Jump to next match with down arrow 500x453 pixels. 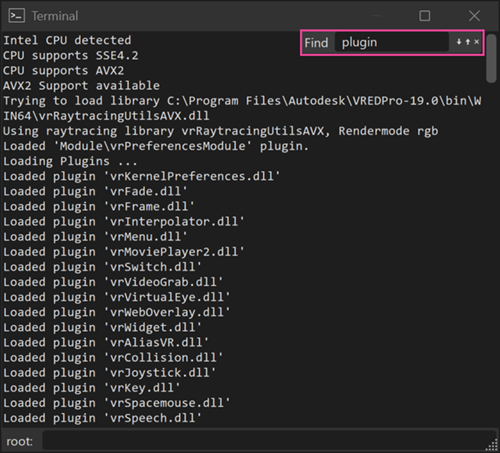point(459,42)
